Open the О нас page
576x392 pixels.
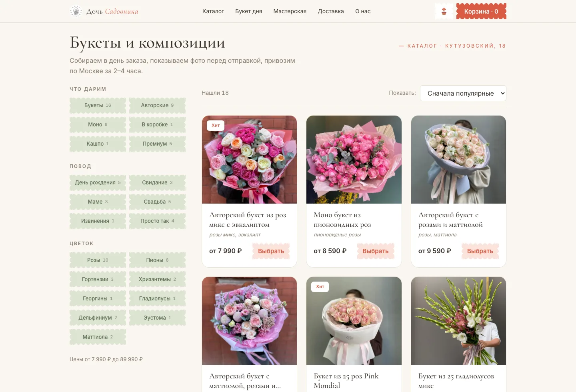point(363,11)
